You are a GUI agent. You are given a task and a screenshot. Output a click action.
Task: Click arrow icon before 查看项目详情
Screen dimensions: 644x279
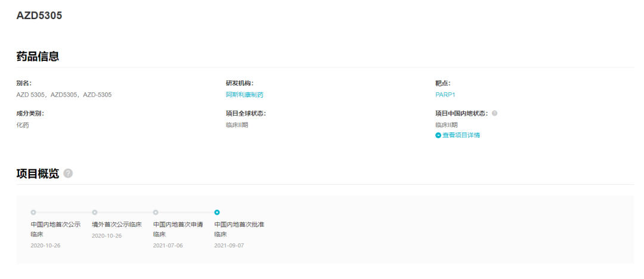[x=438, y=135]
